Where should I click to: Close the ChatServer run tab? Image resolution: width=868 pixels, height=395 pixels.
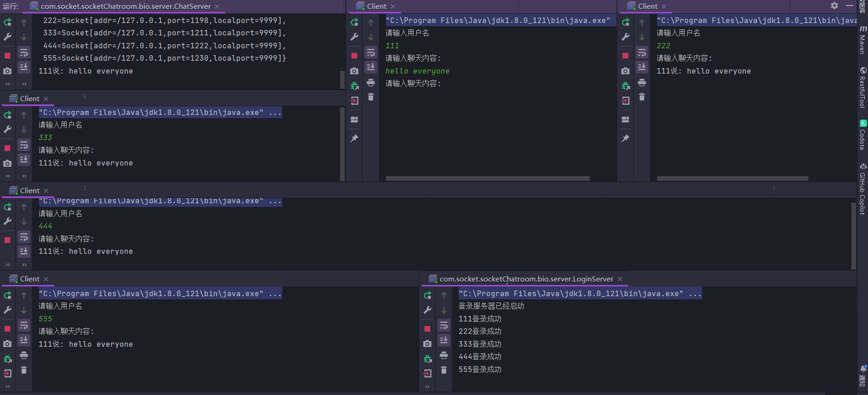(217, 6)
